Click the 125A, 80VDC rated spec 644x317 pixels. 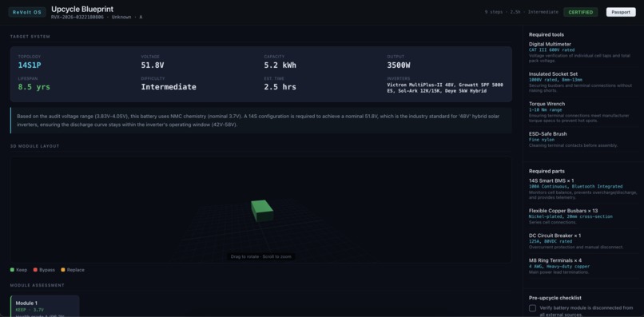[x=551, y=241]
